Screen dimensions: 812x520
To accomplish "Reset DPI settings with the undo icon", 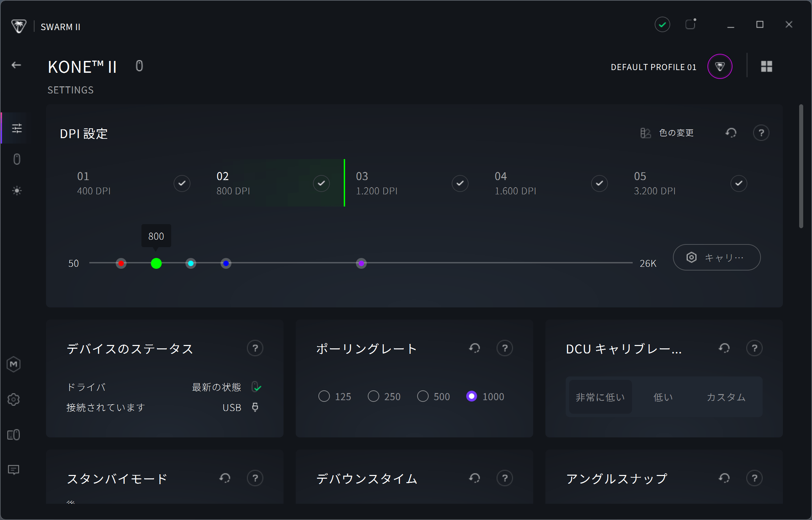I will point(731,133).
